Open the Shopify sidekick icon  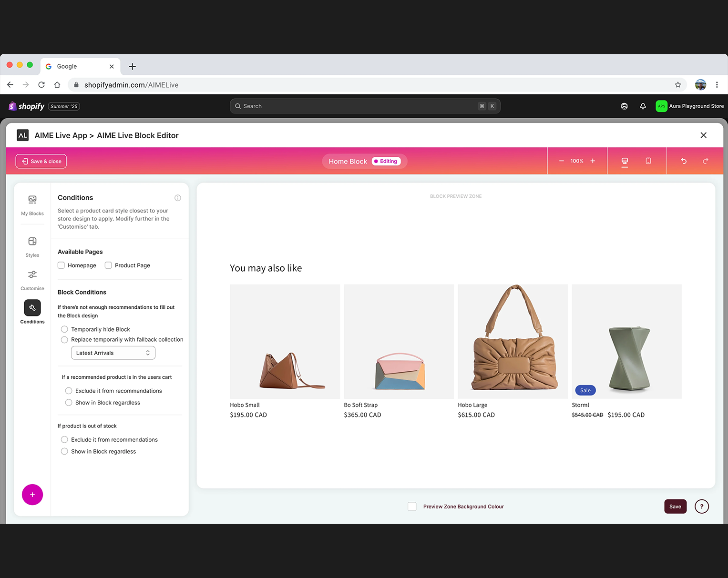624,106
